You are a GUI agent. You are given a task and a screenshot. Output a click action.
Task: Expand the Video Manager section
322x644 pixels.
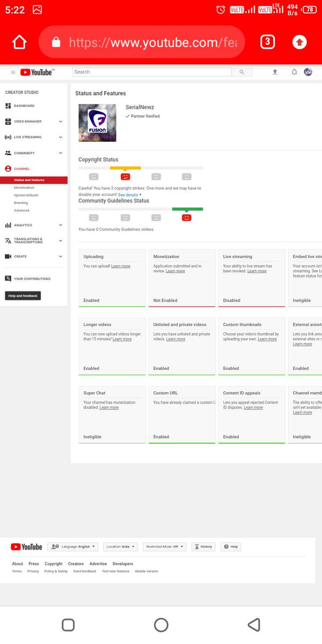(60, 122)
